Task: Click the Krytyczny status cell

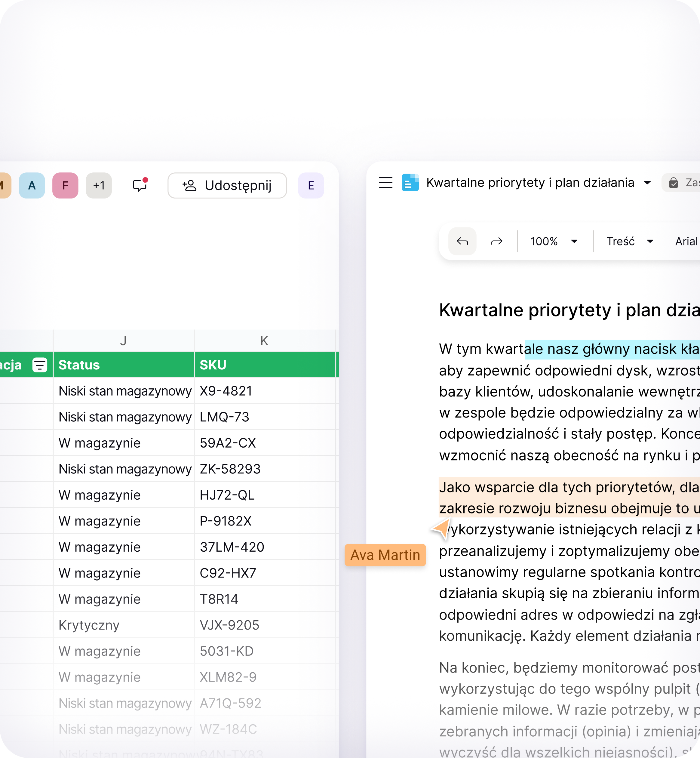Action: (124, 625)
